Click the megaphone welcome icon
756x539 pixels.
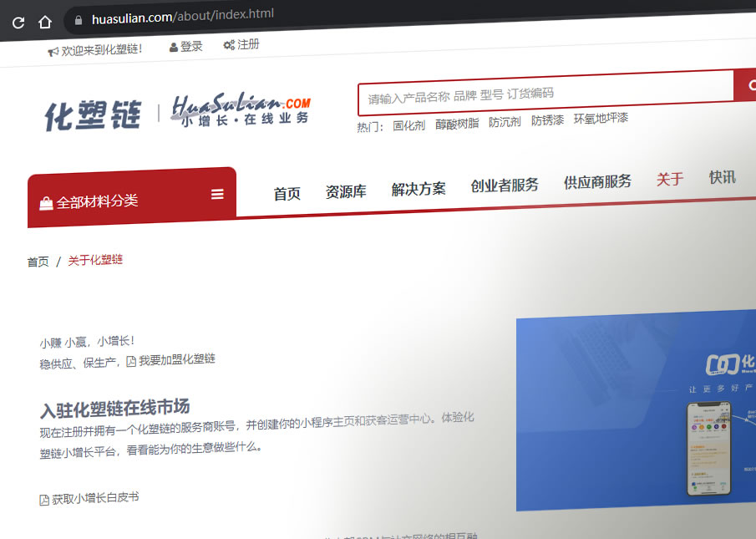(53, 51)
